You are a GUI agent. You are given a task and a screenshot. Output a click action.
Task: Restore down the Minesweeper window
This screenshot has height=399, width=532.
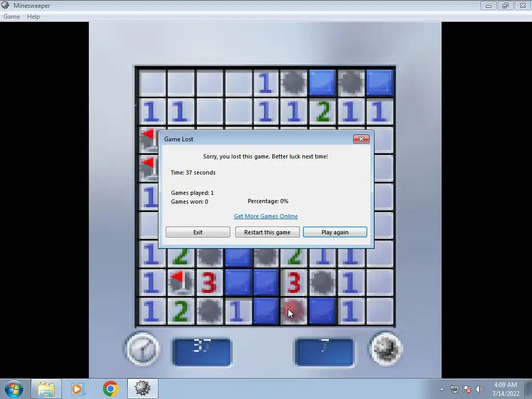click(506, 5)
